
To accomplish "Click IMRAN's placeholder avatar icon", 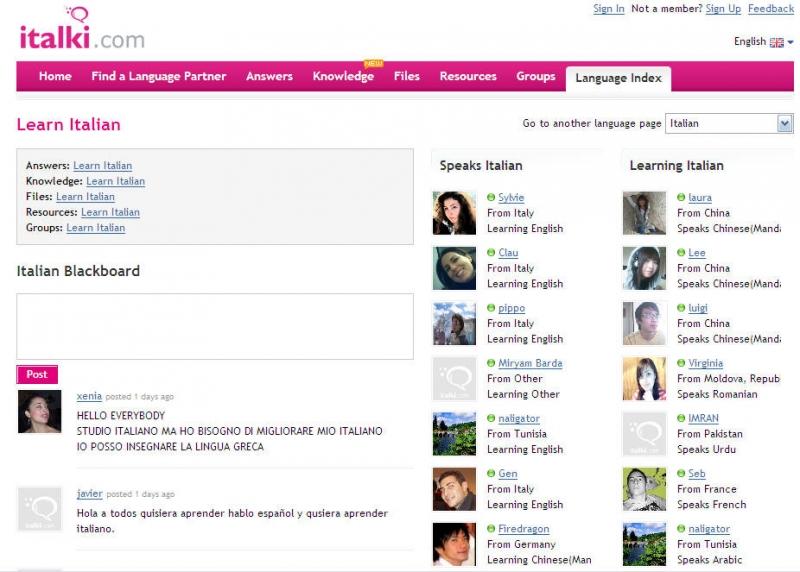I will point(644,434).
